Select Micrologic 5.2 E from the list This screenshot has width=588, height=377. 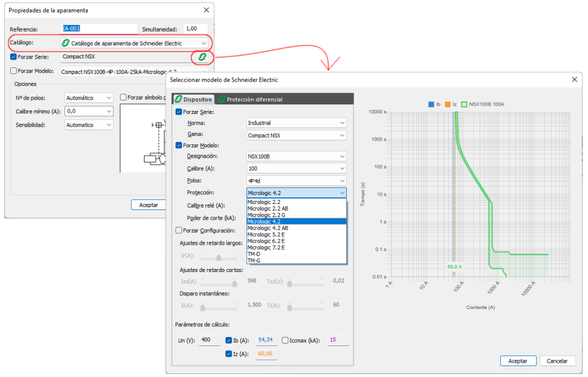[296, 234]
